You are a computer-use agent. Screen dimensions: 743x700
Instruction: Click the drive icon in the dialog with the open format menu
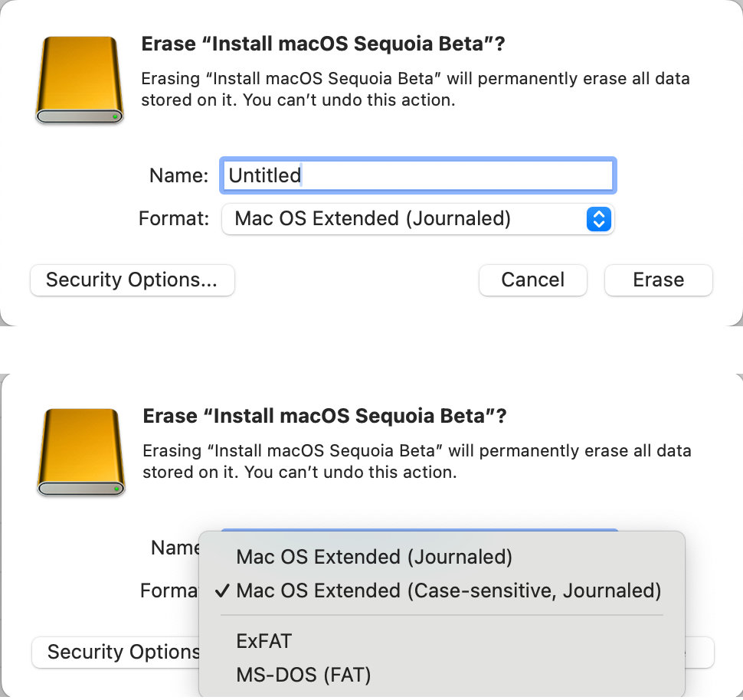pyautogui.click(x=81, y=452)
